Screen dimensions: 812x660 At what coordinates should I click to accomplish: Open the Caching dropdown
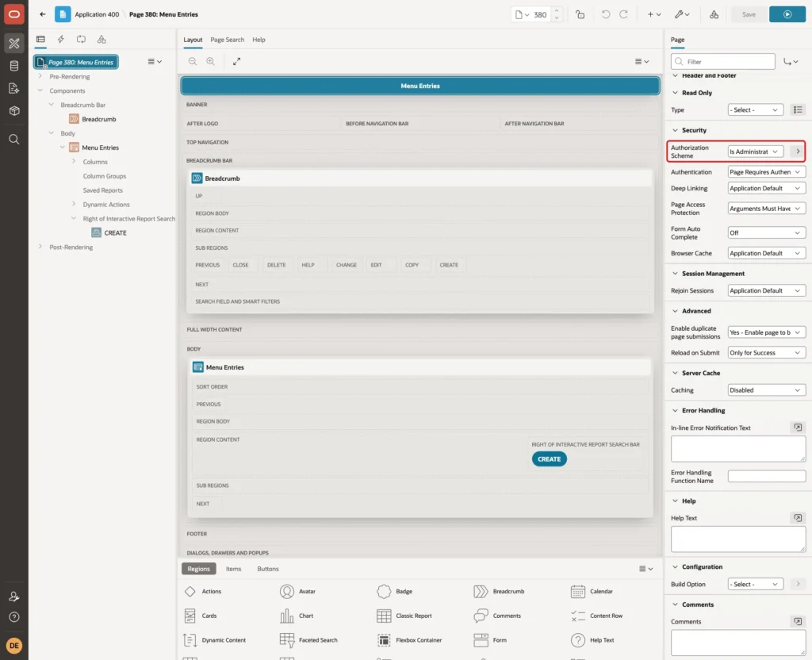[767, 390]
